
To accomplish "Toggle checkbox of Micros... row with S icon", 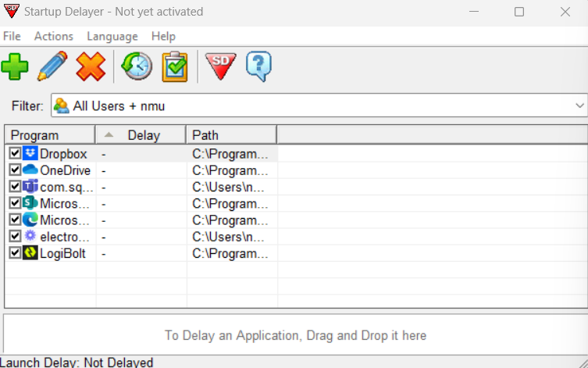I will (15, 203).
